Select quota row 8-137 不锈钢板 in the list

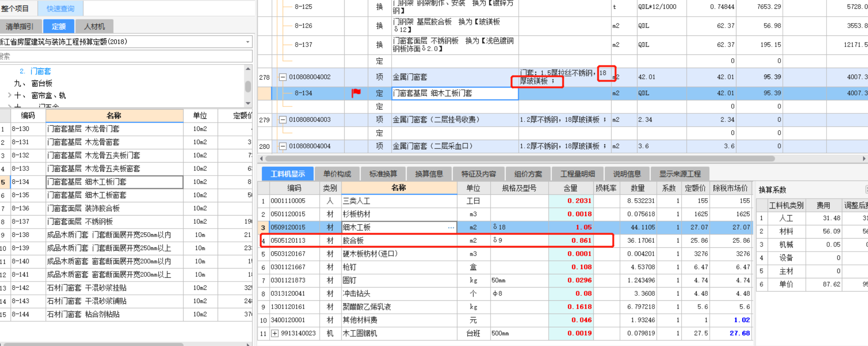tap(126, 222)
